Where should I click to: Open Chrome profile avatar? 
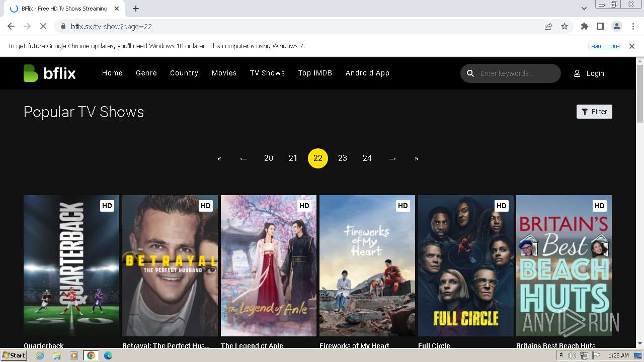pos(616,27)
